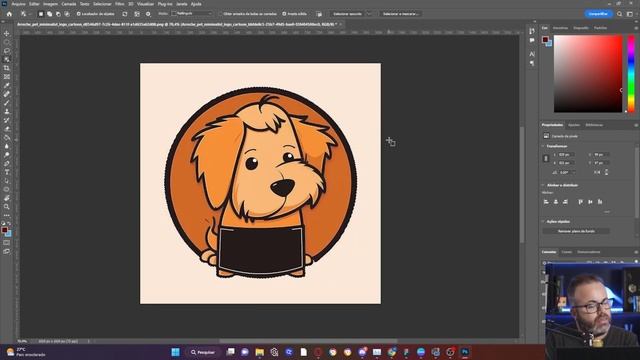Open the selection Modo dropdown
640x360 pixels.
tap(192, 13)
